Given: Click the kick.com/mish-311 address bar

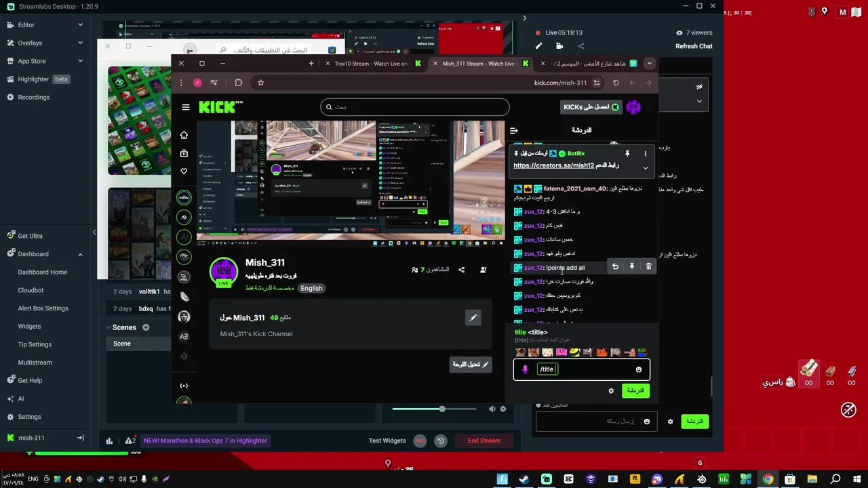Looking at the screenshot, I should (x=560, y=83).
